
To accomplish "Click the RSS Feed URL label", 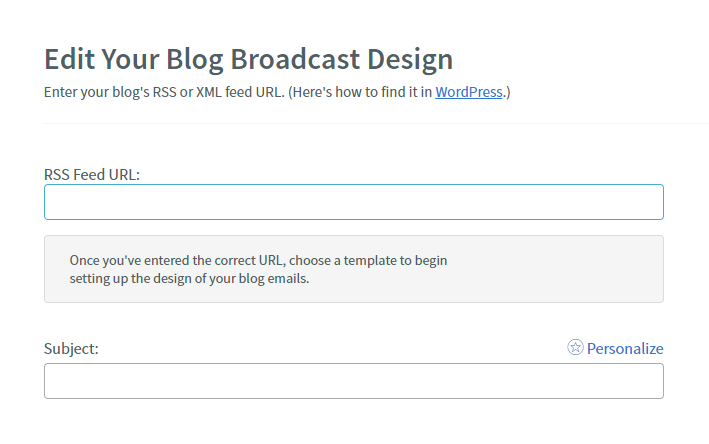I will click(92, 175).
